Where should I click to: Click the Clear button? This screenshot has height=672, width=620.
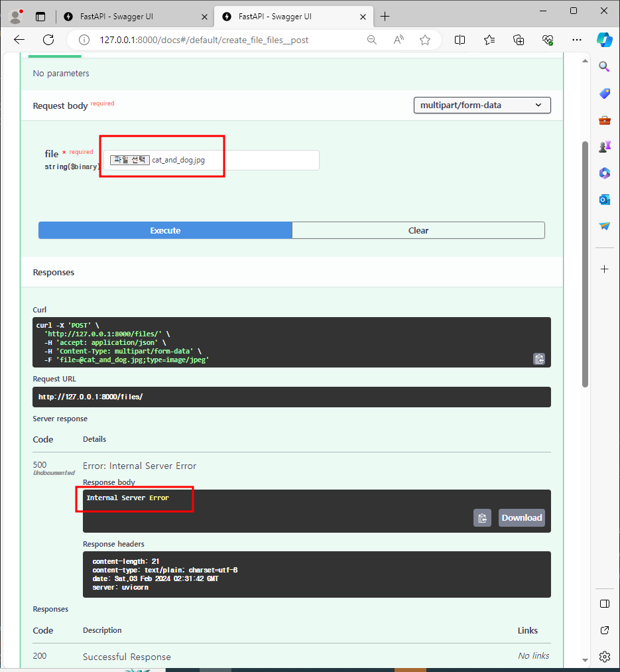(x=418, y=230)
